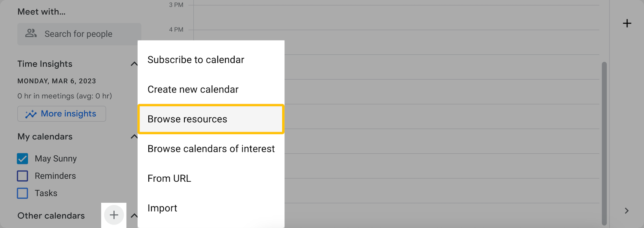644x228 pixels.
Task: Click the plus icon beside Other calendars
Action: pos(113,215)
